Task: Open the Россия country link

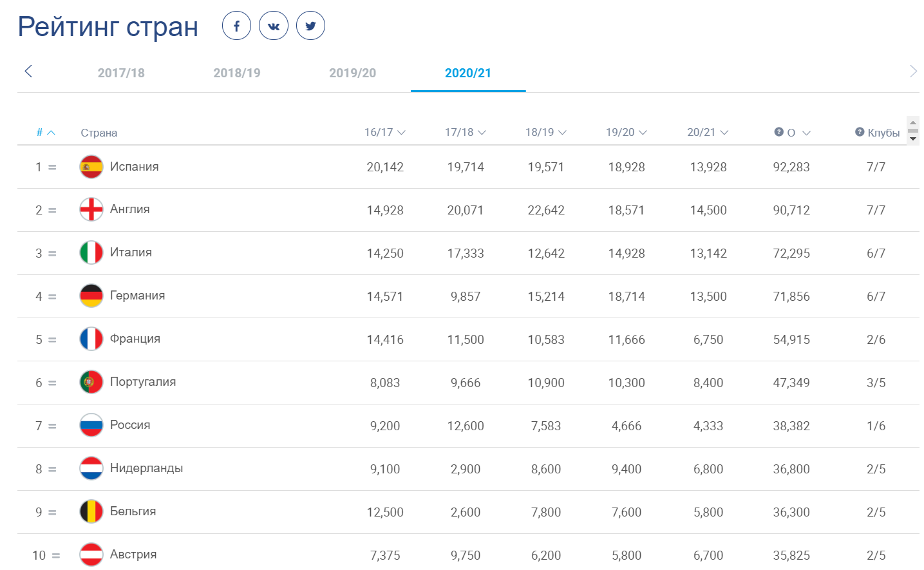Action: coord(130,425)
